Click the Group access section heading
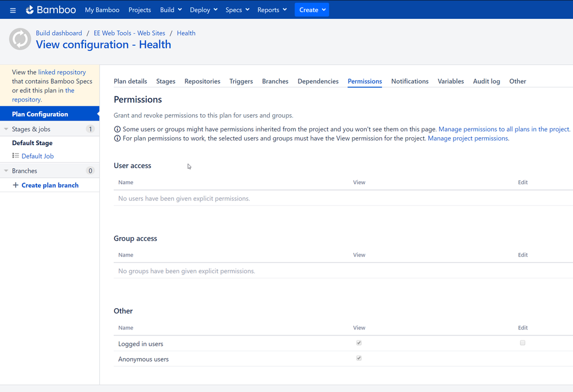 (x=135, y=238)
